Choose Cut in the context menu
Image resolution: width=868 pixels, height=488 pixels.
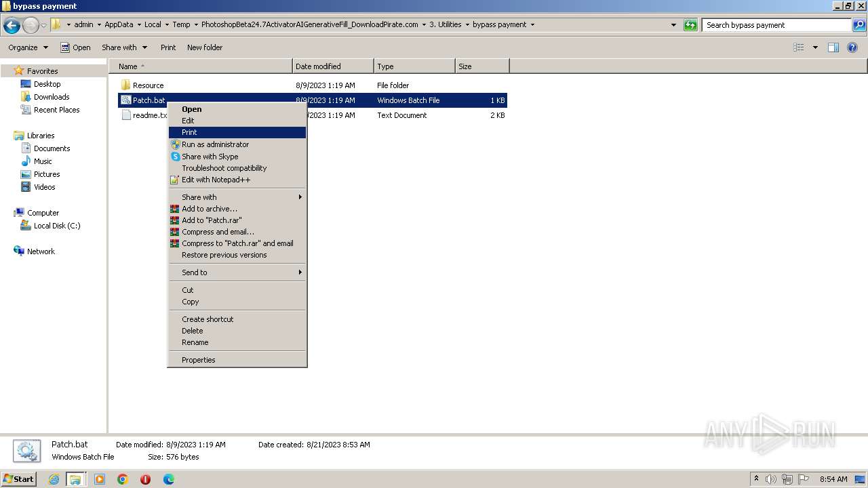tap(237, 290)
